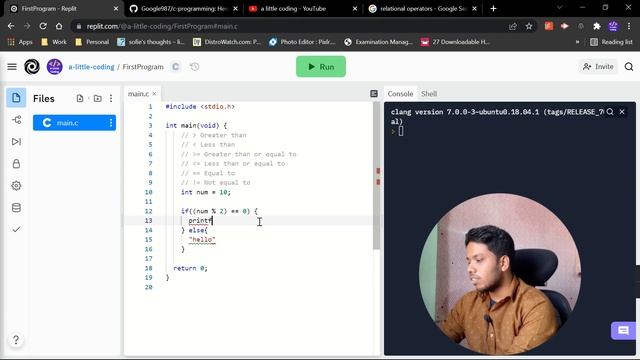Open Files panel three-dot menu
The width and height of the screenshot is (640, 360).
111,98
